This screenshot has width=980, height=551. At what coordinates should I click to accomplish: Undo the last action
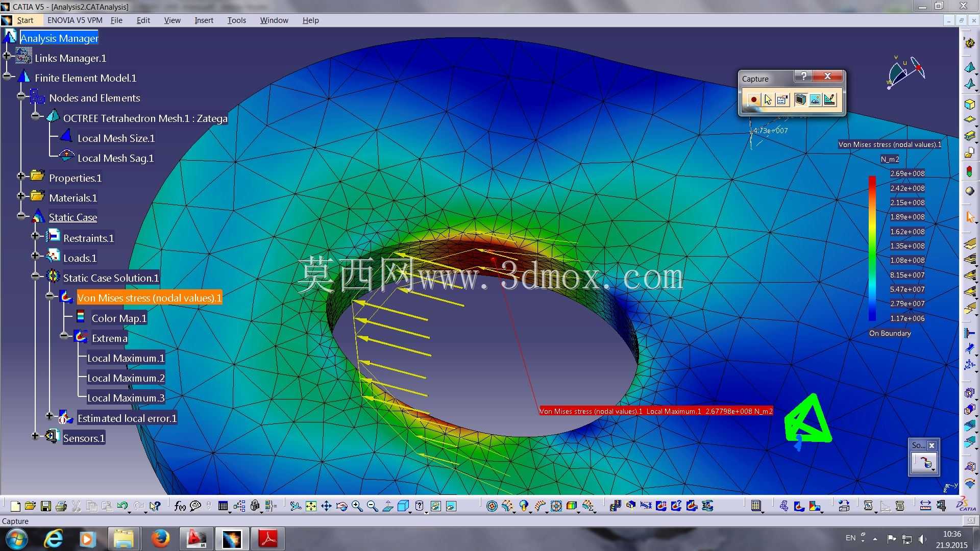tap(122, 506)
